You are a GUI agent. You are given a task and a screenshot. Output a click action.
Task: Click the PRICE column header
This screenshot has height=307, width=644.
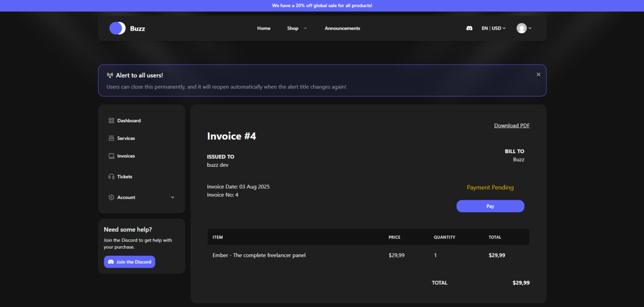pos(394,237)
